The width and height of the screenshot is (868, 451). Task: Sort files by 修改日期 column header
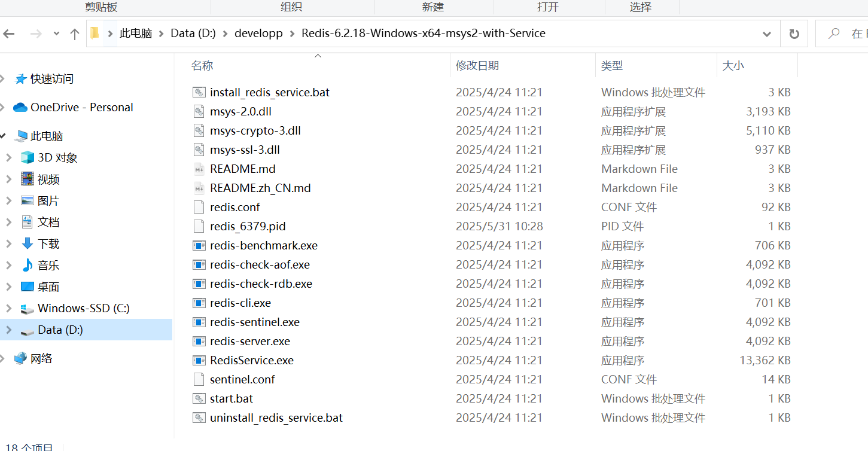[477, 66]
